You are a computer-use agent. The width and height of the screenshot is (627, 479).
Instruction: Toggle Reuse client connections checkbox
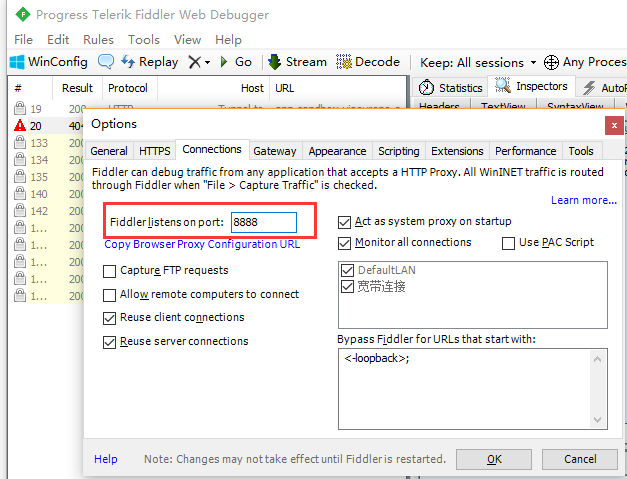point(110,318)
